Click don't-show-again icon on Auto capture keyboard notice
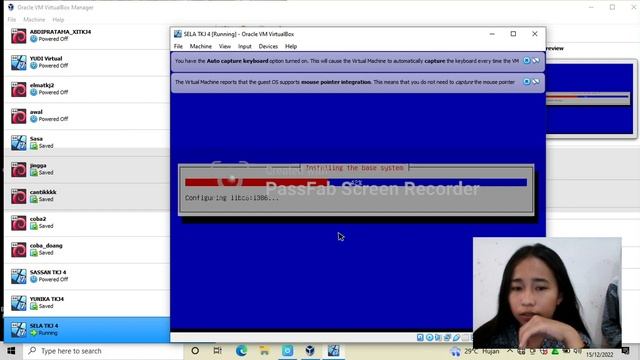Screen dimensions: 640x360 pyautogui.click(x=536, y=60)
